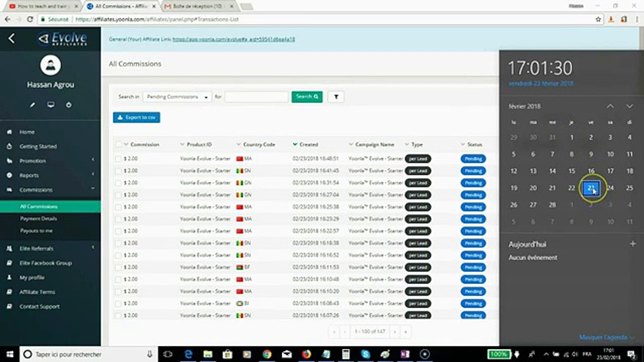This screenshot has width=644, height=362.
Task: Open OneNote from taskbar
Action: (405, 354)
